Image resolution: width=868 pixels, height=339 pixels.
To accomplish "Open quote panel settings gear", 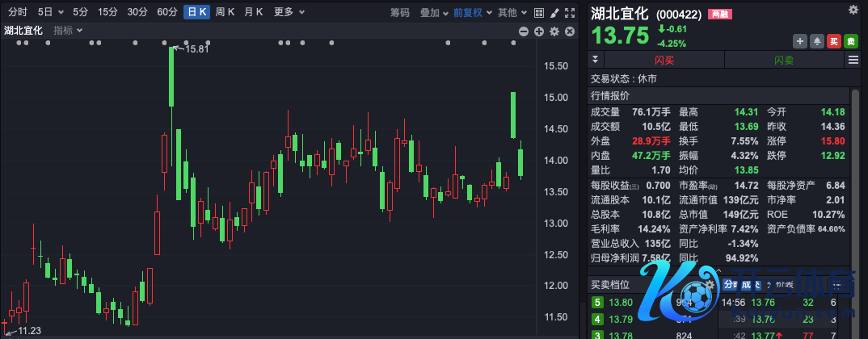I will [853, 10].
